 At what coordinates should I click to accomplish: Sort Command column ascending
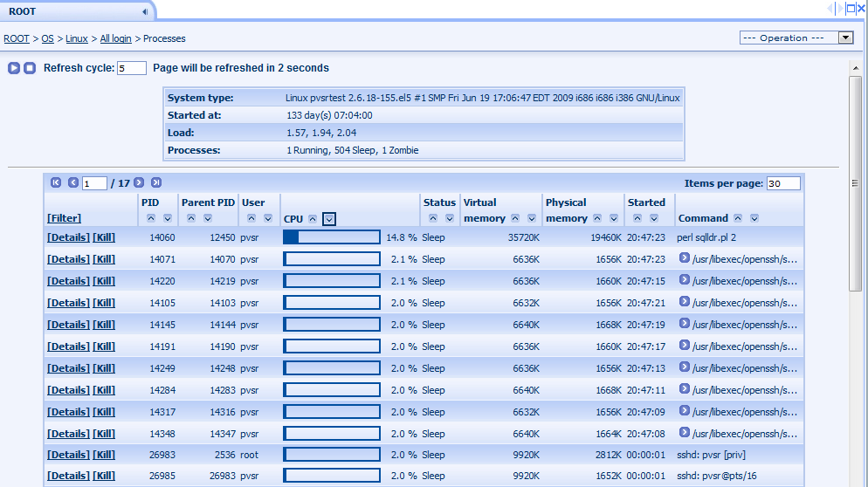pyautogui.click(x=738, y=218)
